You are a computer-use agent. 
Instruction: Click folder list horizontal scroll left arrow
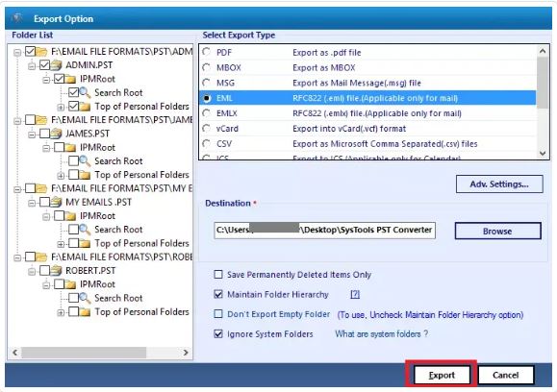[x=15, y=353]
